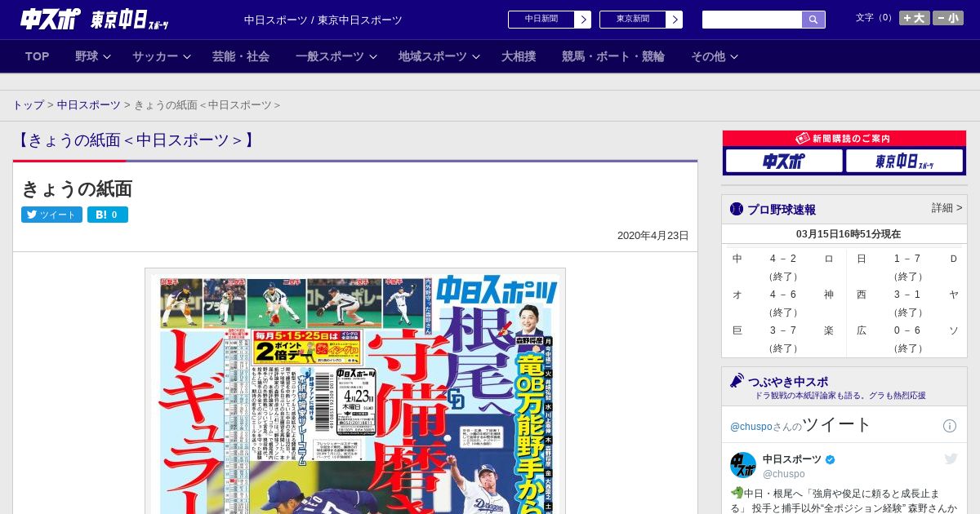Open the @chuspo Twitter profile link
Image resolution: width=980 pixels, height=514 pixels.
pyautogui.click(x=751, y=427)
